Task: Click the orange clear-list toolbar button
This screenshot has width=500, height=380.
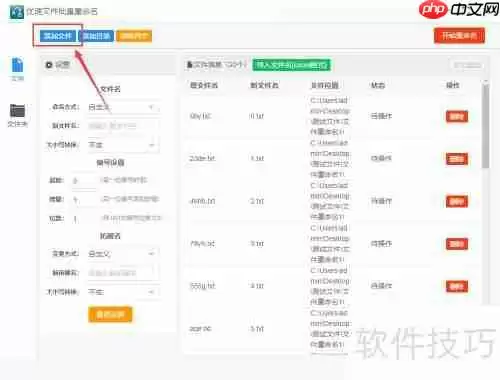Action: 134,36
